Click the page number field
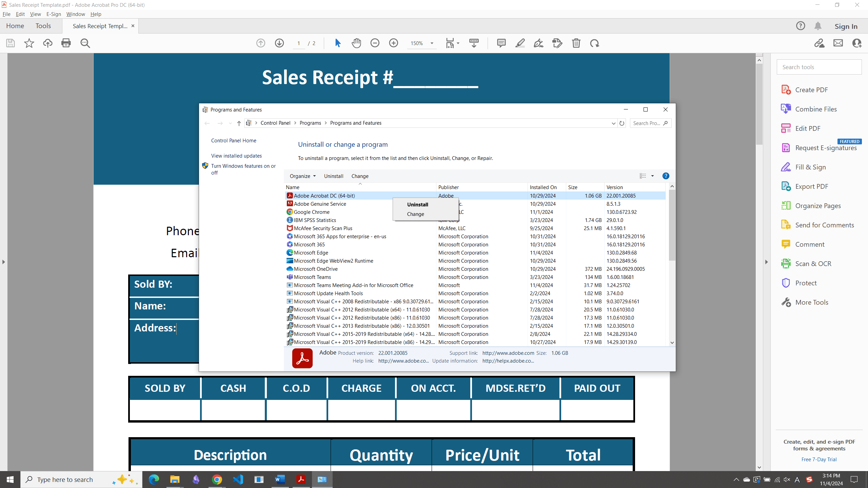Screen dimensions: 868x488 click(x=299, y=43)
